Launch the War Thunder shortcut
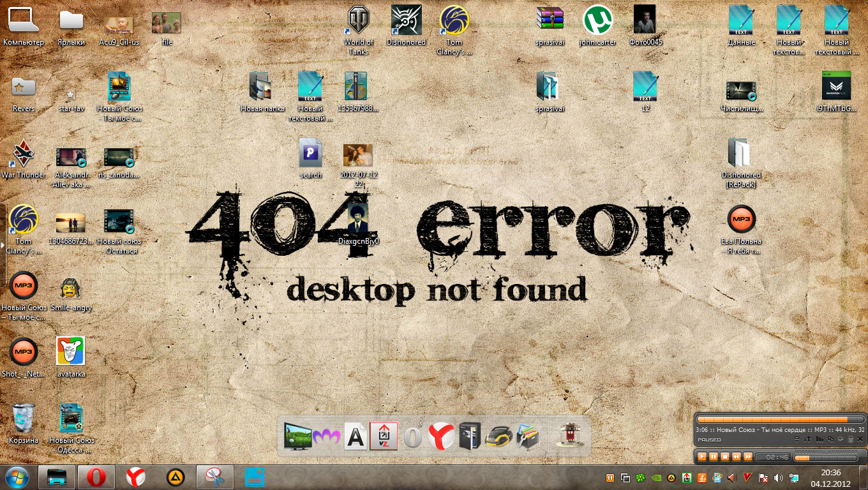868x490 pixels. pos(24,158)
